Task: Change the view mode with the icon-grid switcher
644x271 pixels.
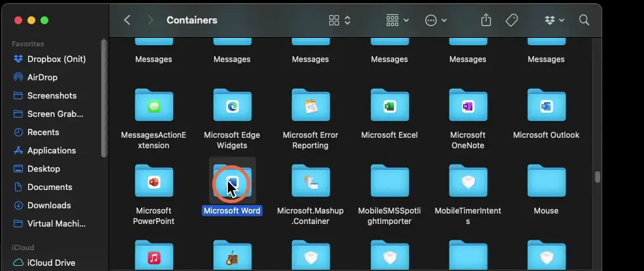Action: (x=339, y=20)
